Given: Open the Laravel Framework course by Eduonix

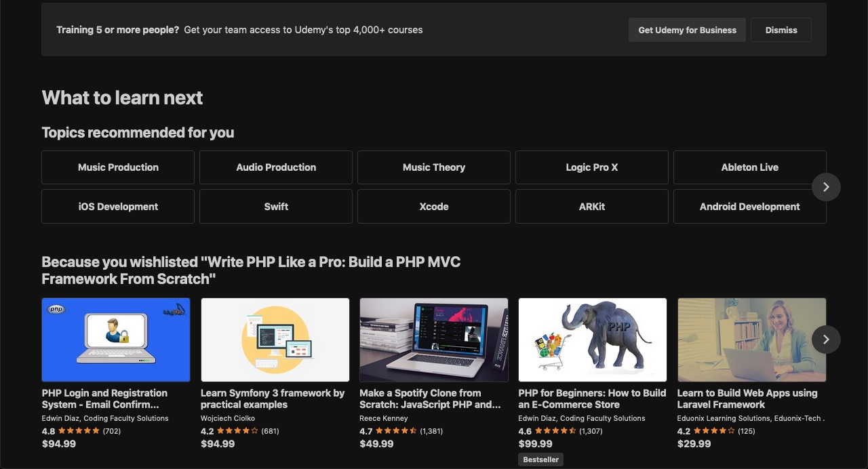Looking at the screenshot, I should click(751, 339).
